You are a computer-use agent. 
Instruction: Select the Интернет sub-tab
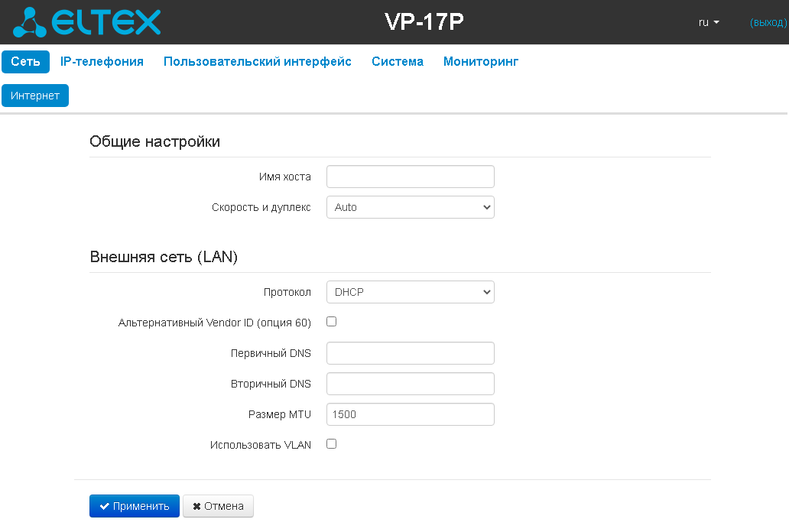pos(35,96)
